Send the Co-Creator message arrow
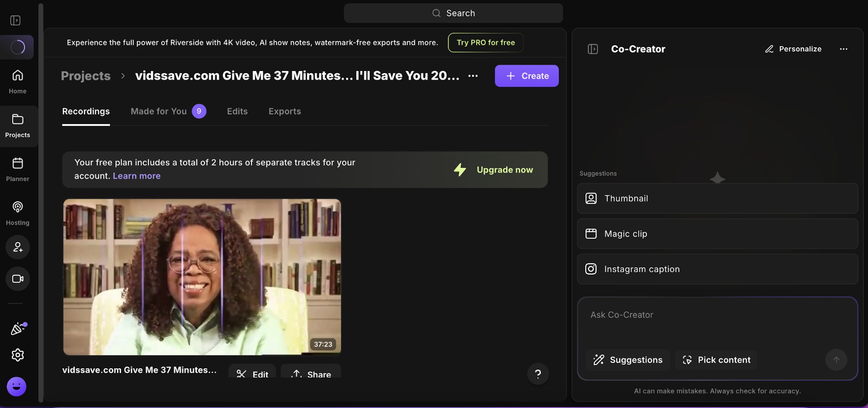 point(836,360)
